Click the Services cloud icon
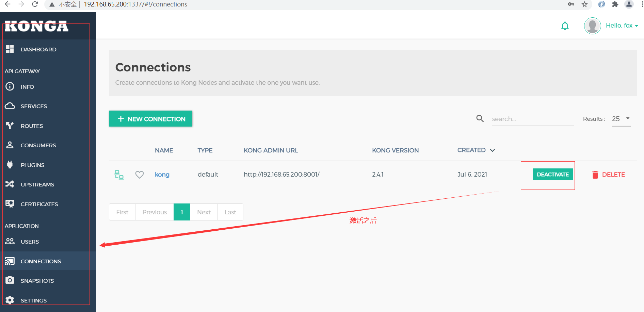 click(x=10, y=106)
